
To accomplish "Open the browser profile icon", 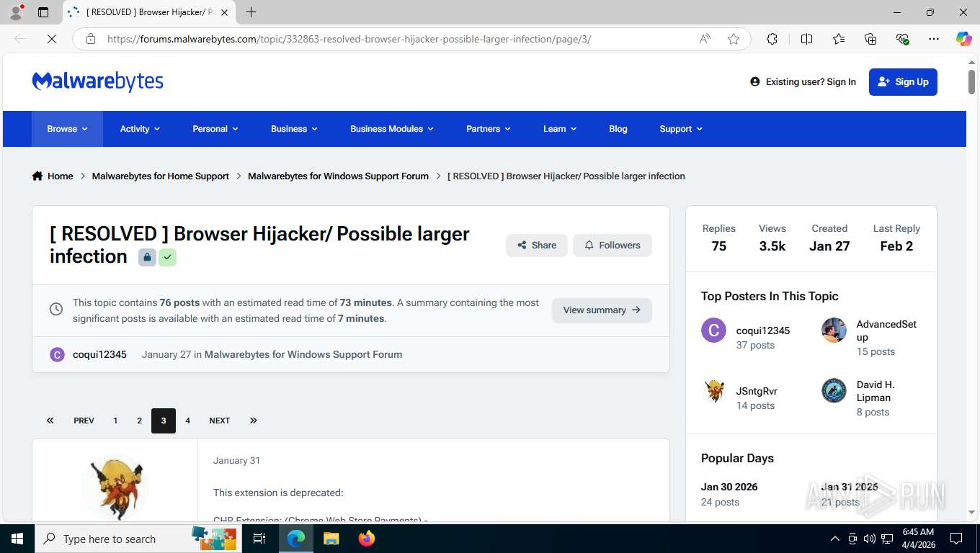I will coord(16,12).
